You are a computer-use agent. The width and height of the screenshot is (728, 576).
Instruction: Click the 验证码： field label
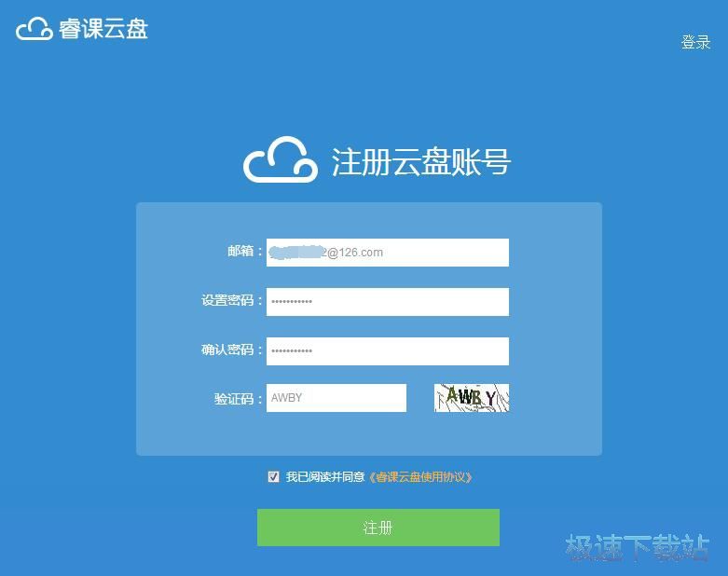tap(239, 398)
